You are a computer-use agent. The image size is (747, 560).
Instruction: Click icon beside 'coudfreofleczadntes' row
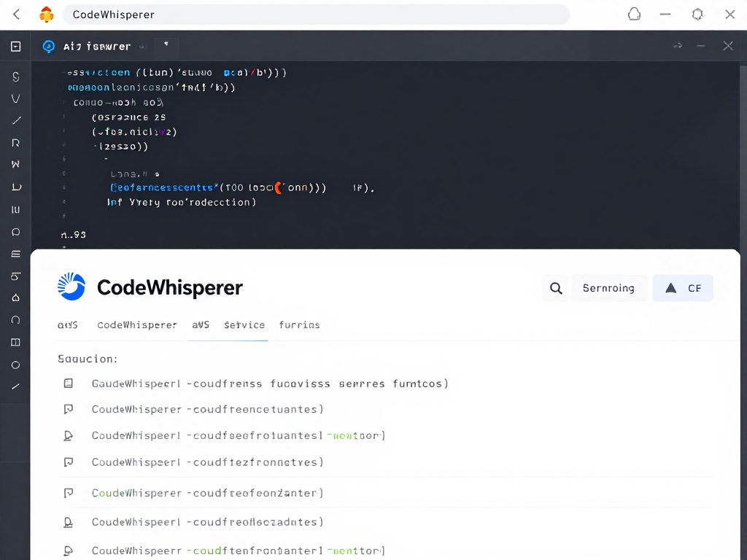pyautogui.click(x=69, y=522)
